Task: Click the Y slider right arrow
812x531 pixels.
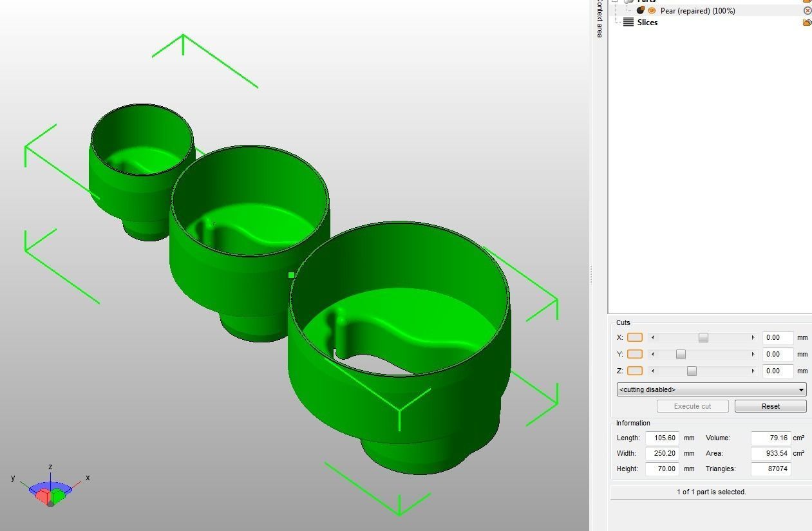Action: pos(753,354)
